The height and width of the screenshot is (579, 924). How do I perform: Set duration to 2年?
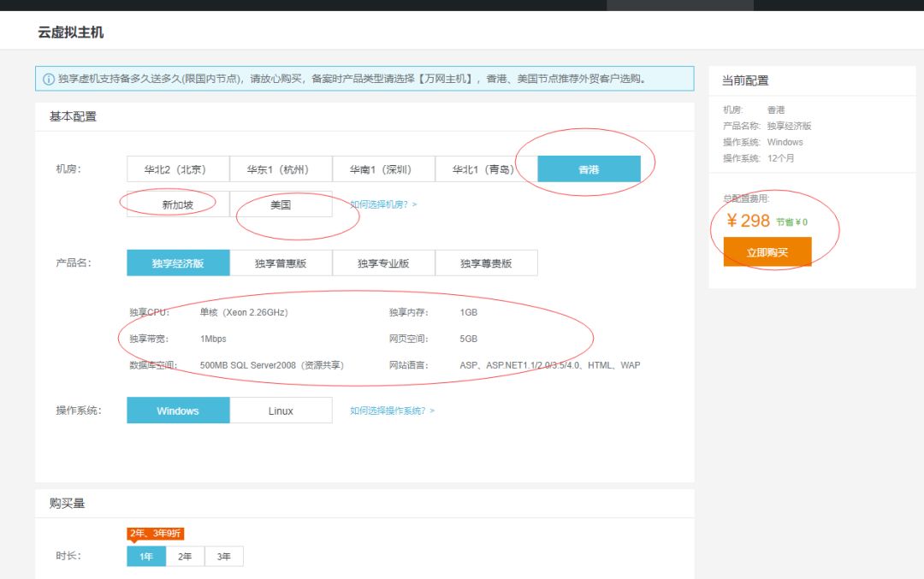185,557
